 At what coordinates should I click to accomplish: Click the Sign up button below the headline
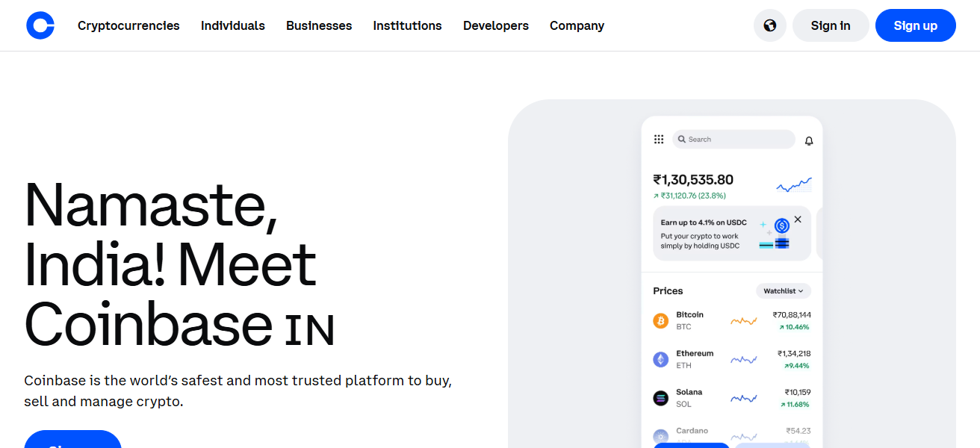[x=72, y=441]
